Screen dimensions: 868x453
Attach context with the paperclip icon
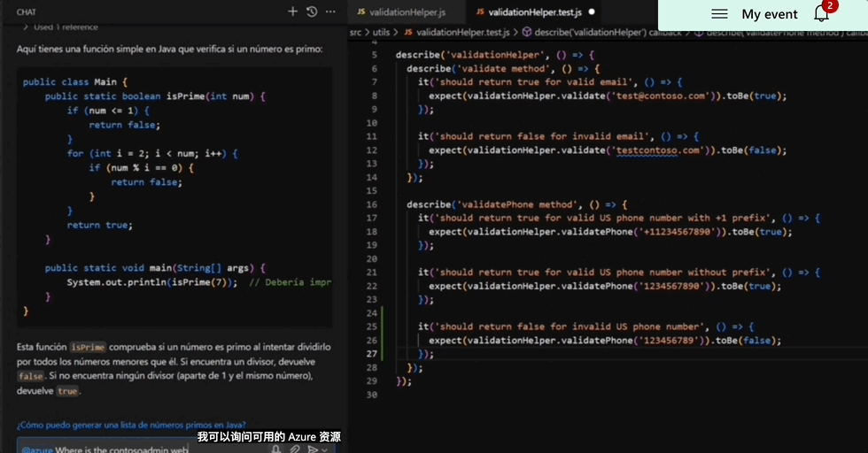click(x=295, y=449)
